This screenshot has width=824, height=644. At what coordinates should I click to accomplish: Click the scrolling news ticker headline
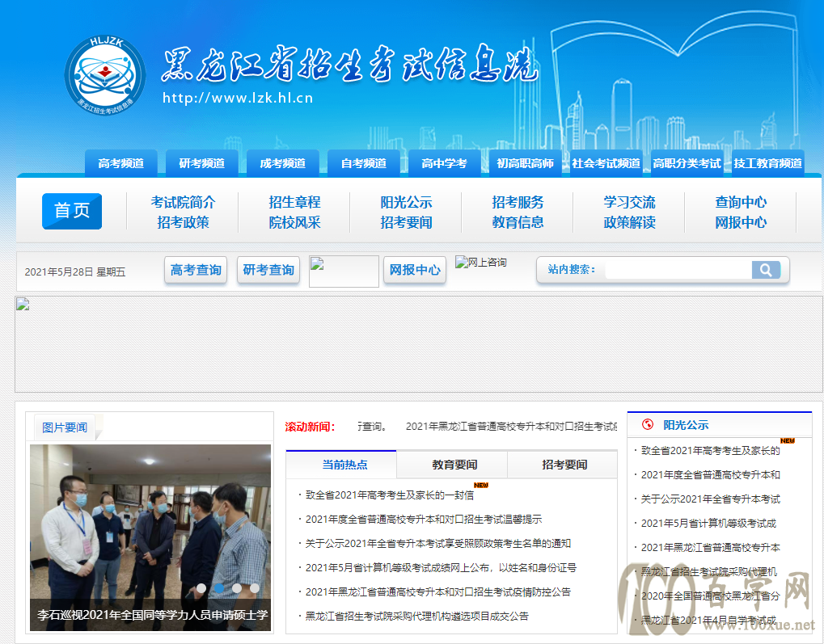(511, 427)
